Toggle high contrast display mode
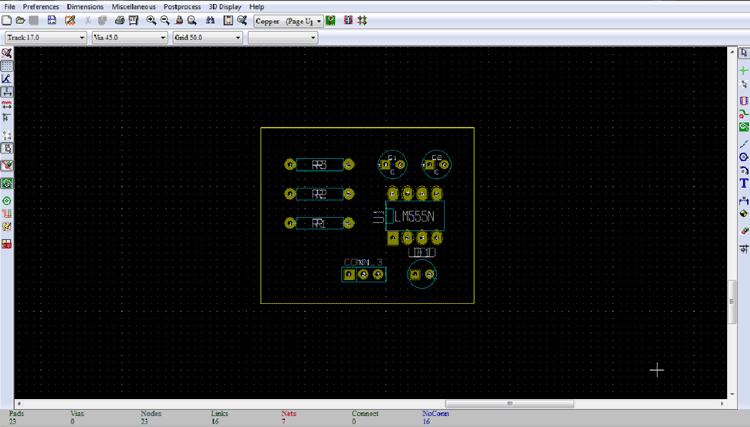This screenshot has height=427, width=750. coord(7,227)
